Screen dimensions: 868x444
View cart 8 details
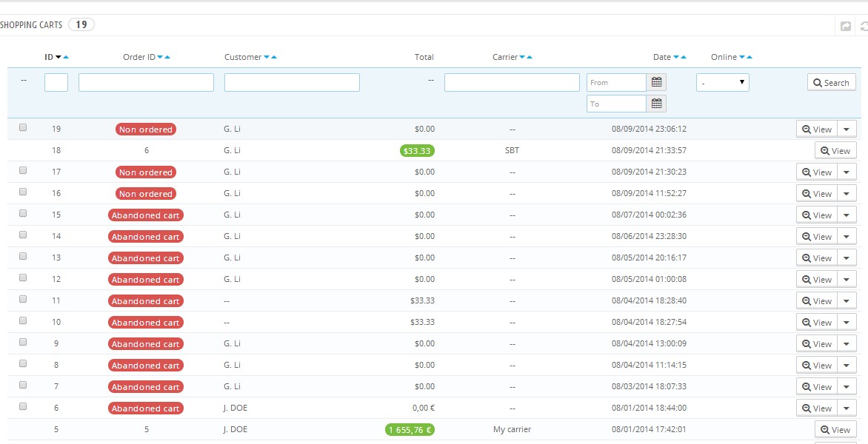tap(817, 366)
